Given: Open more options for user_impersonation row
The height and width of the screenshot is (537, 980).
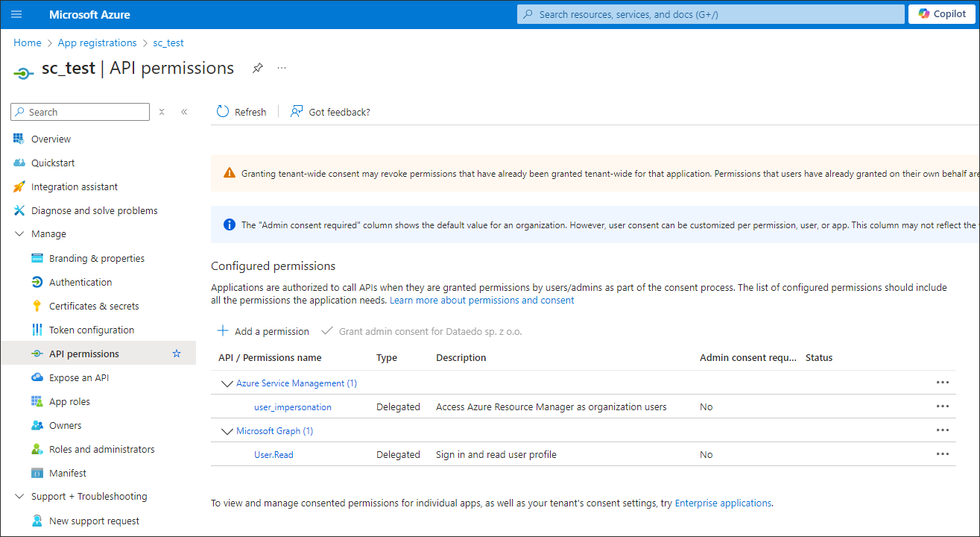Looking at the screenshot, I should (x=942, y=406).
